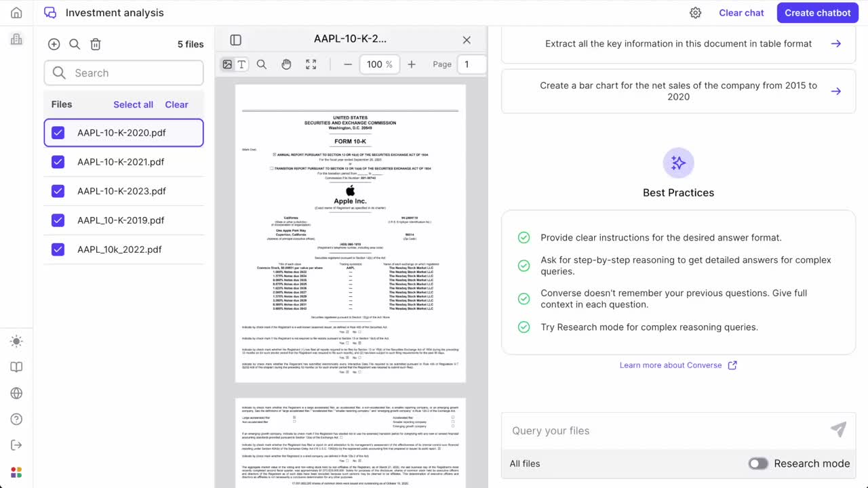
Task: Click the Investment analysis title
Action: click(115, 13)
